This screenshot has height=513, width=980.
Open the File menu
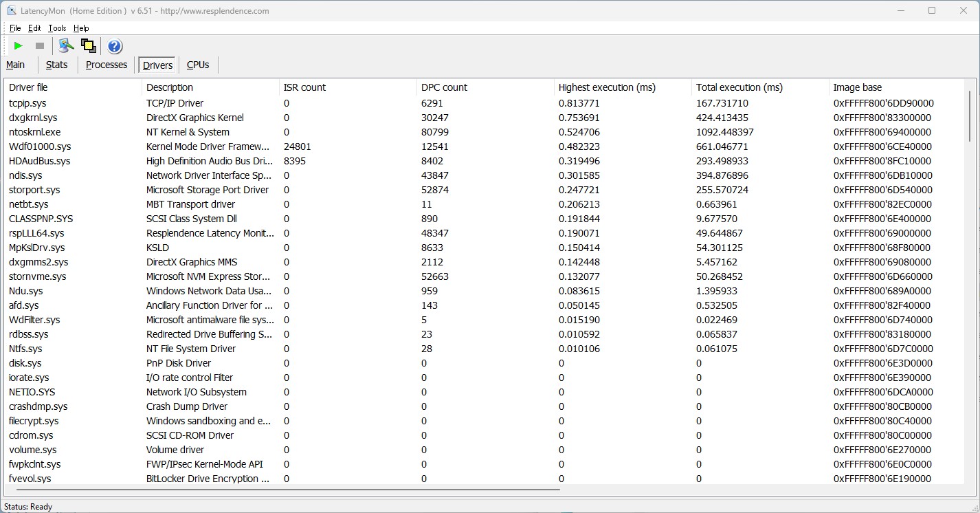click(15, 28)
